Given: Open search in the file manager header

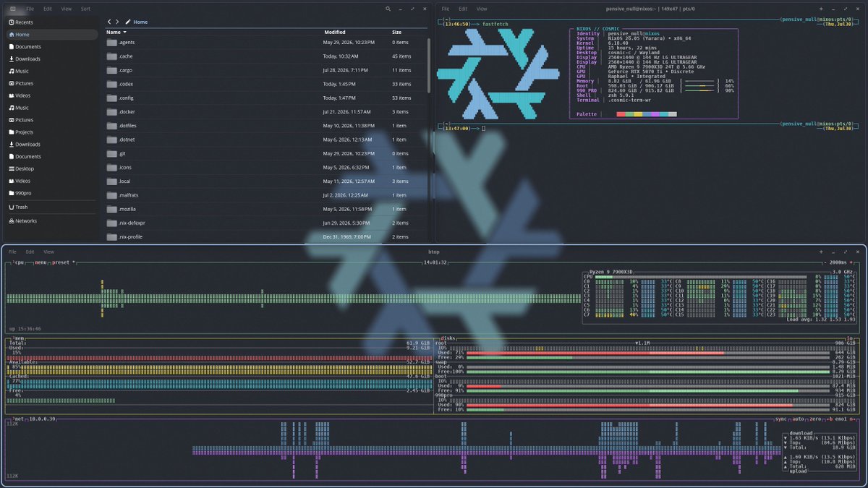Looking at the screenshot, I should [x=388, y=9].
